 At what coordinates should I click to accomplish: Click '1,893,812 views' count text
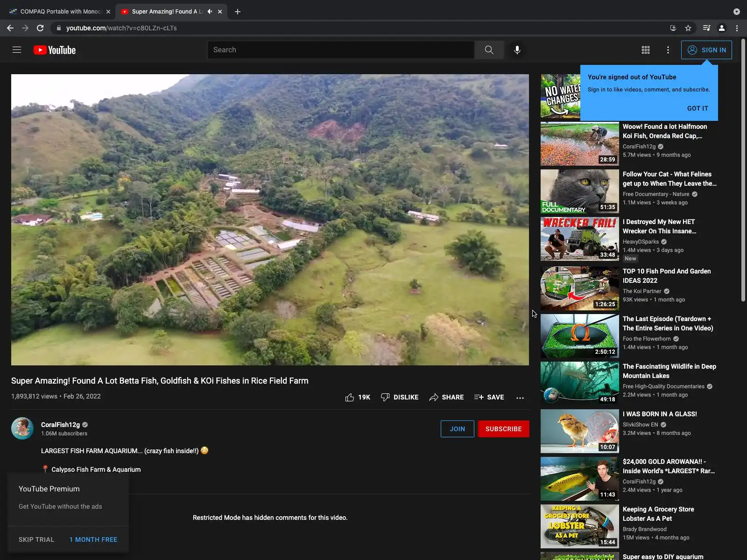[x=34, y=396]
